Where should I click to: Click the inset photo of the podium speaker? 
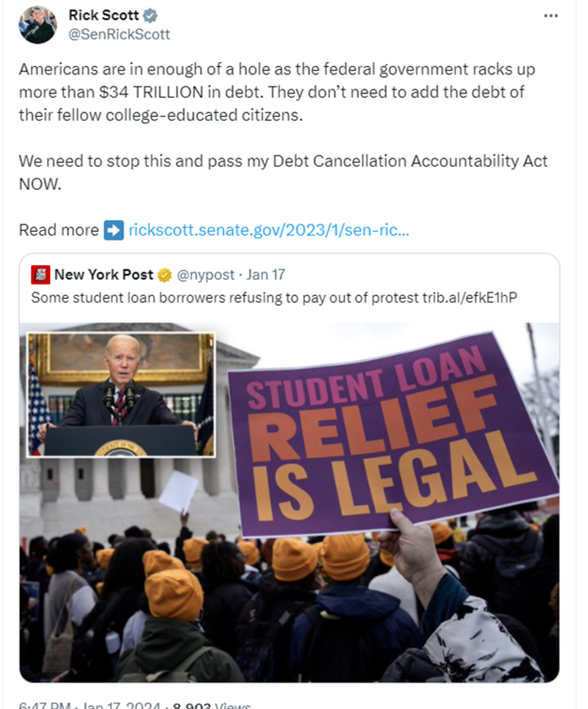pos(121,395)
